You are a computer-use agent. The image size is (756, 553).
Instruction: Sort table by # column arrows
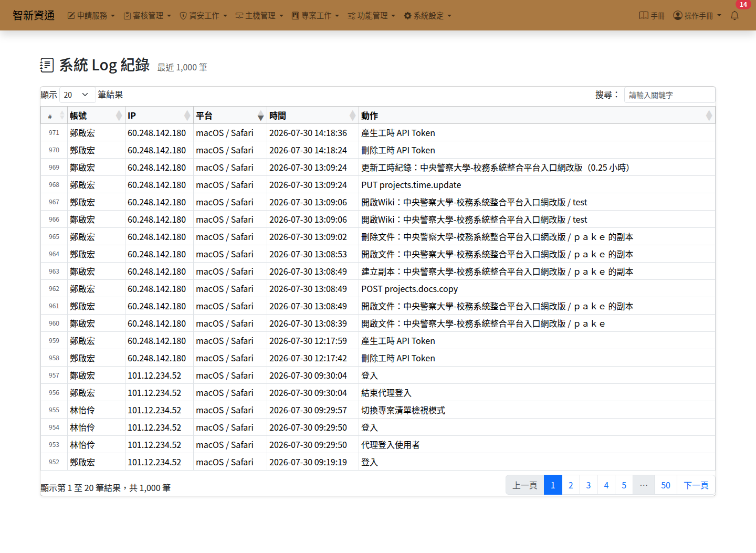tap(62, 116)
